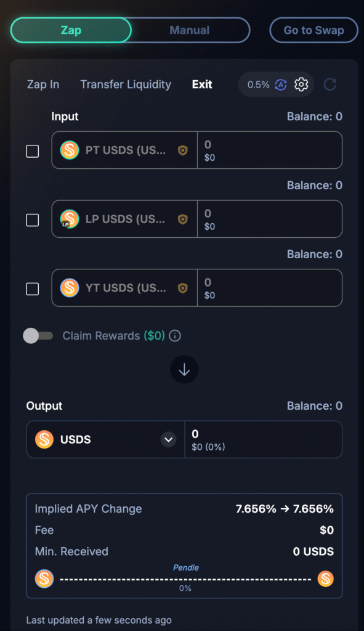Refresh the quote with circular arrow icon
364x631 pixels.
(x=330, y=84)
